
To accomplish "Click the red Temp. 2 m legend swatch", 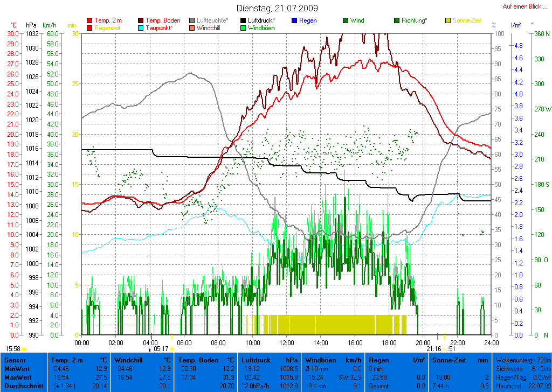I will [89, 20].
